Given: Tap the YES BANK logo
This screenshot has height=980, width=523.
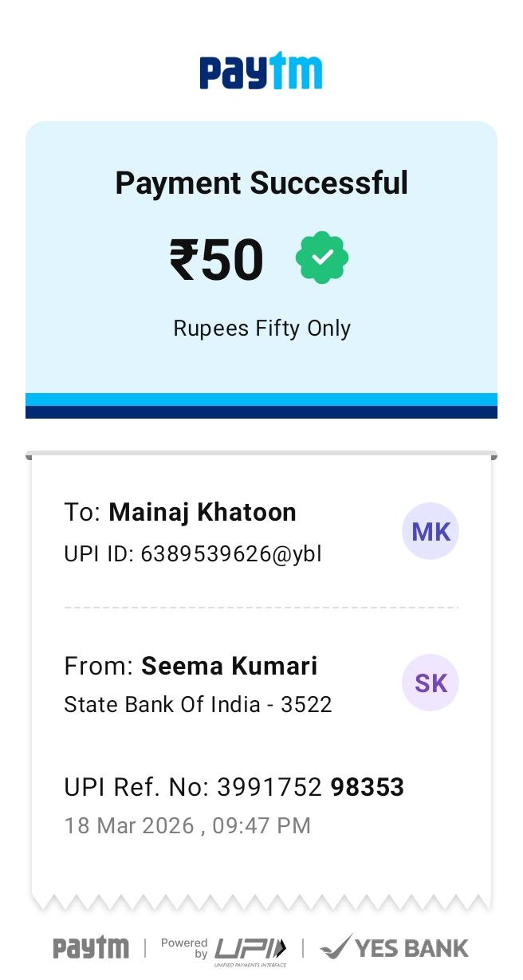Looking at the screenshot, I should pyautogui.click(x=394, y=947).
